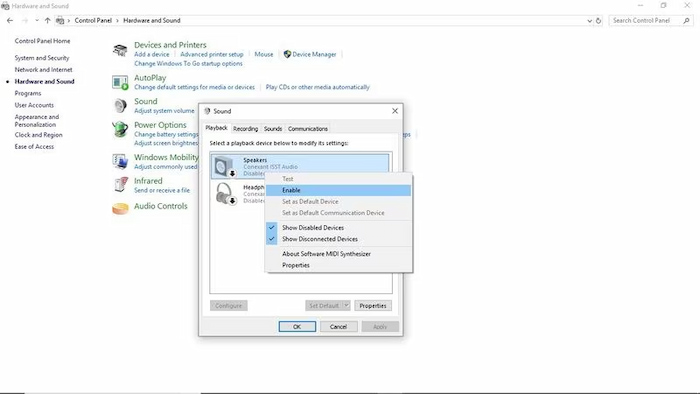
Task: Click the Infrared category icon
Action: [121, 185]
